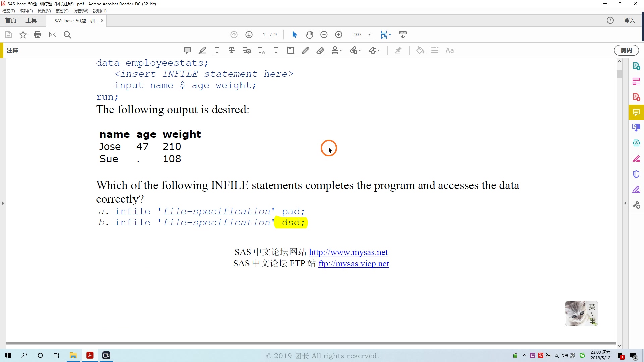Toggle the keep tool selected pin
Viewport: 644px width, 362px height.
pyautogui.click(x=398, y=50)
